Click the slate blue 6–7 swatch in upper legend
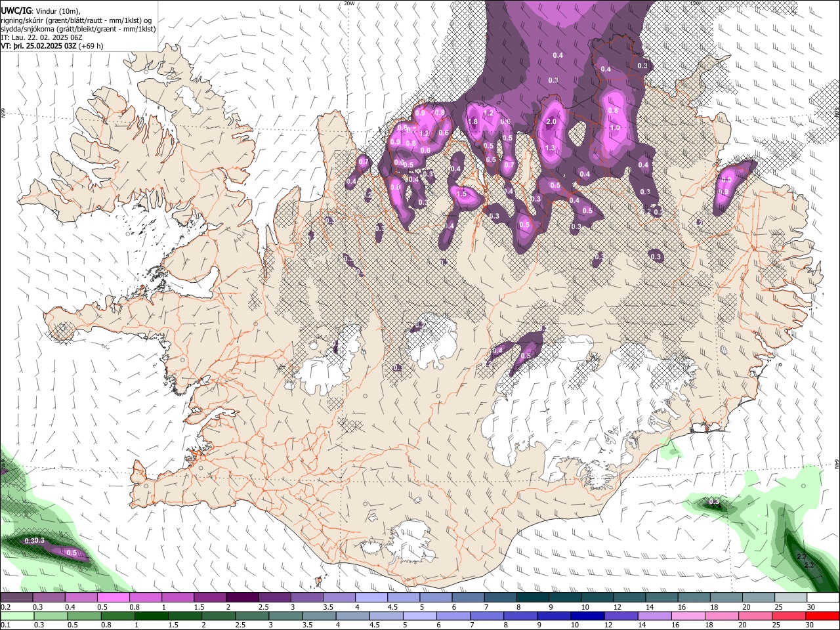This screenshot has height=630, width=840. pos(469,598)
